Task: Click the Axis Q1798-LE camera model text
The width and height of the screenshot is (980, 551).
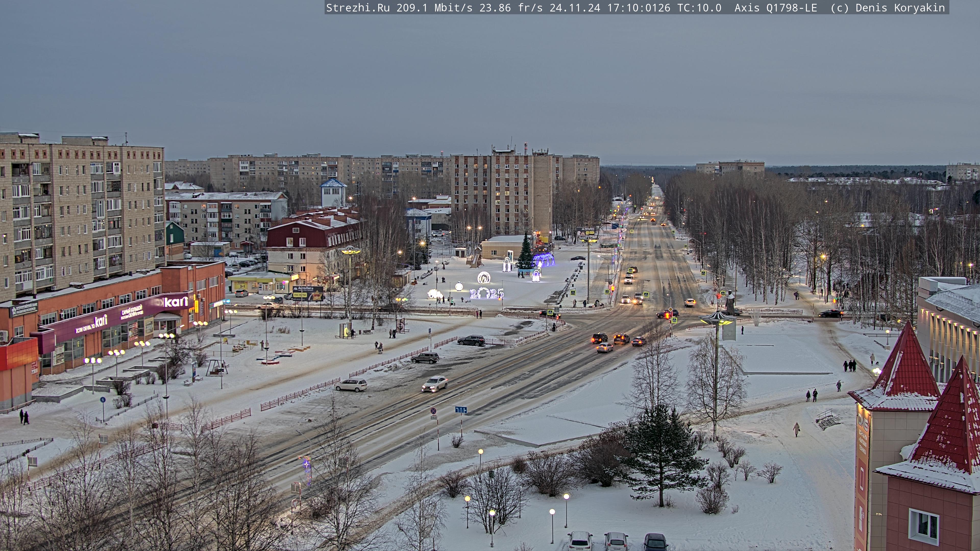Action: click(776, 8)
